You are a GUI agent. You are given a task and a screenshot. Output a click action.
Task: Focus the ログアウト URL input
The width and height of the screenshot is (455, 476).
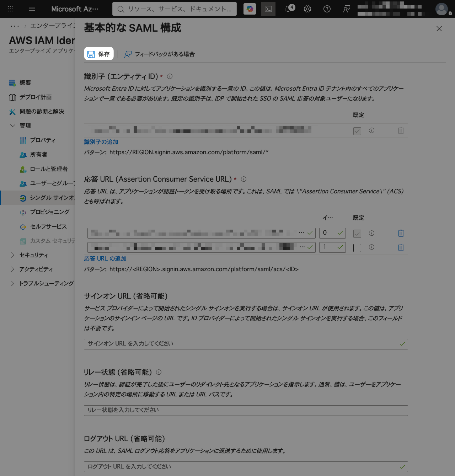(246, 467)
